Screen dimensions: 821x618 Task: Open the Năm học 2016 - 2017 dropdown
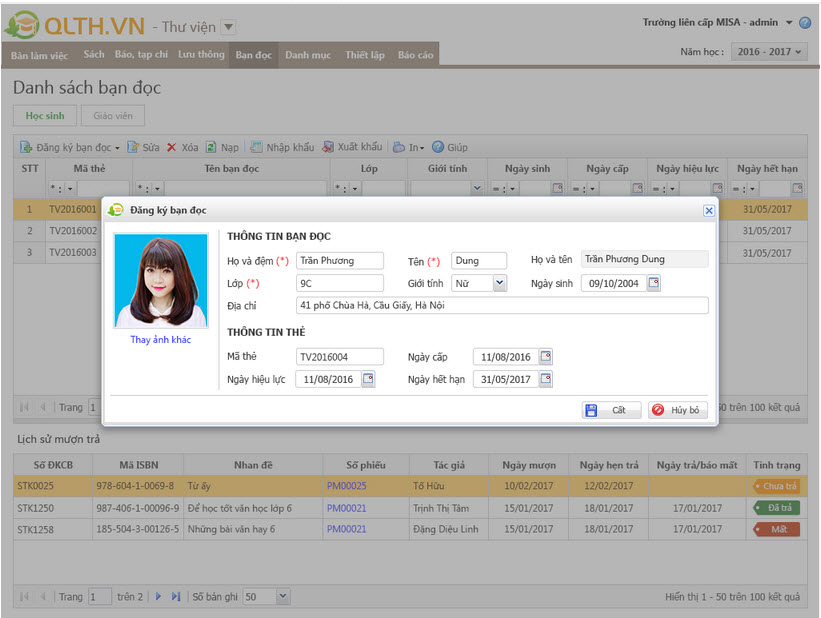(768, 52)
